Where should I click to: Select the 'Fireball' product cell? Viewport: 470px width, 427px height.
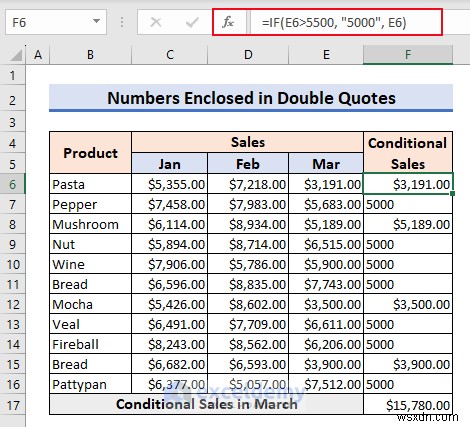[90, 344]
